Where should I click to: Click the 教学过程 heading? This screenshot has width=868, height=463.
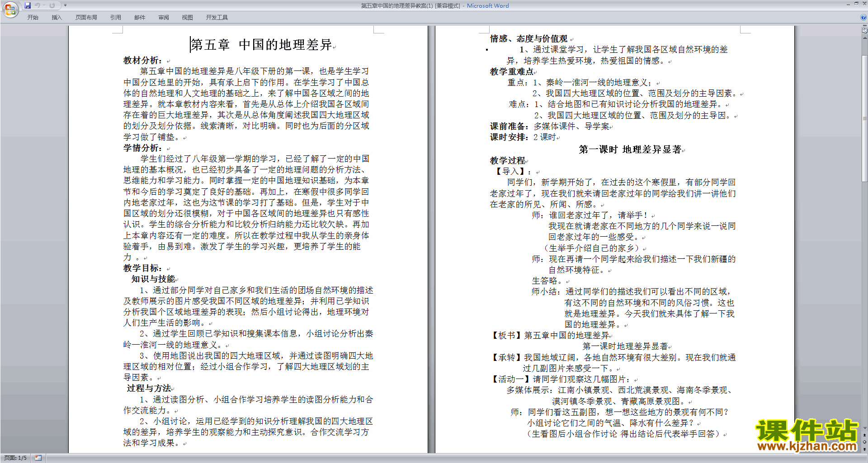[508, 161]
